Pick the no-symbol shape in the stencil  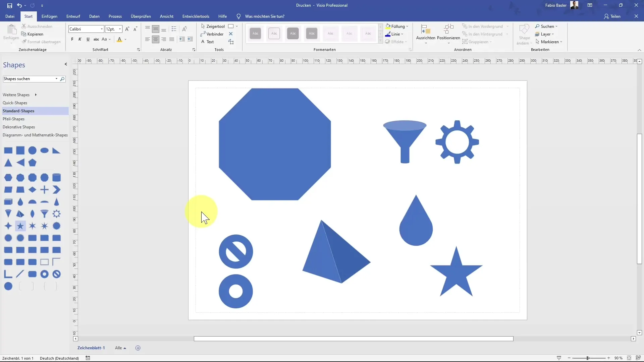[x=57, y=274]
